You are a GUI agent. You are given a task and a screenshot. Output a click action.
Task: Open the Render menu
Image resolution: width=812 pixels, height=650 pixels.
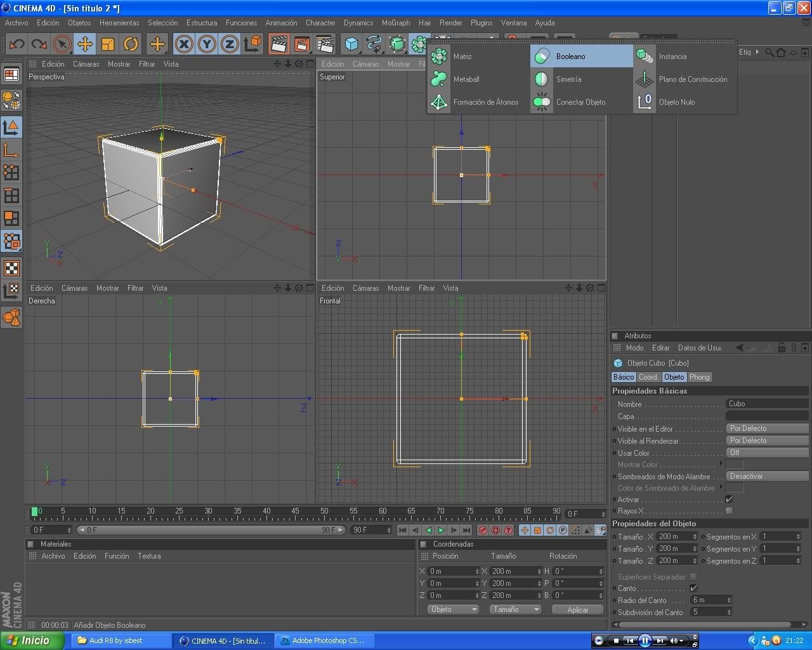pyautogui.click(x=450, y=23)
